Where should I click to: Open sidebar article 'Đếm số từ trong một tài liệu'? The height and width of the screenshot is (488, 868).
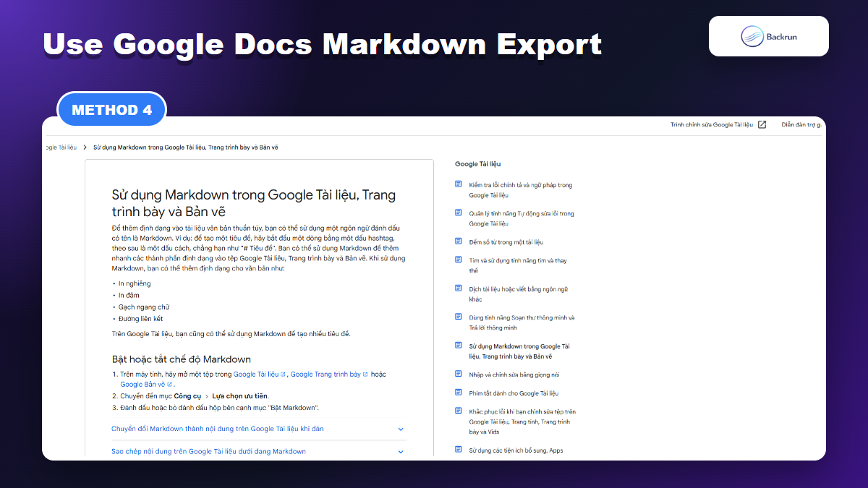click(506, 242)
